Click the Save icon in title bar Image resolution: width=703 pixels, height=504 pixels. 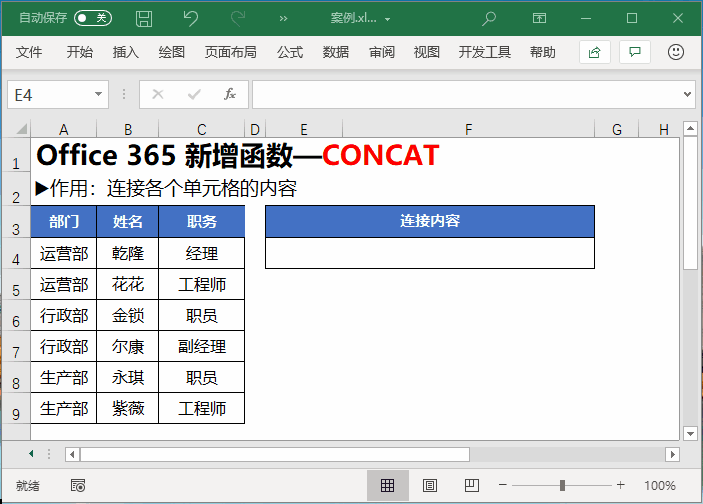pyautogui.click(x=144, y=18)
